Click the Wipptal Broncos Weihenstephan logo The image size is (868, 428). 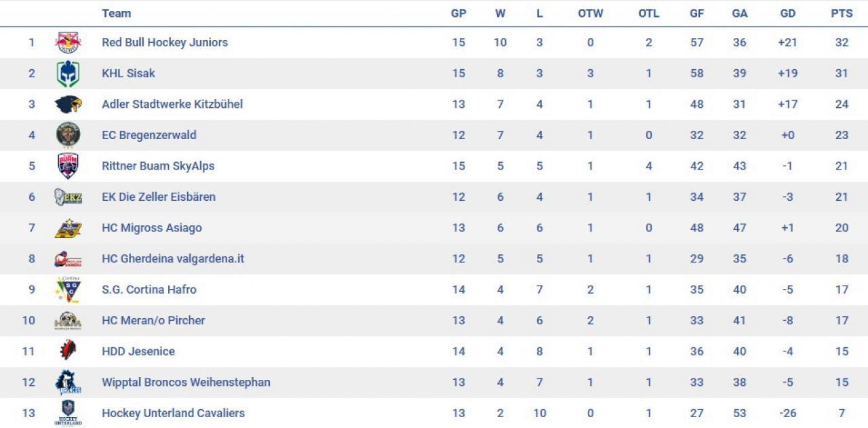[68, 383]
